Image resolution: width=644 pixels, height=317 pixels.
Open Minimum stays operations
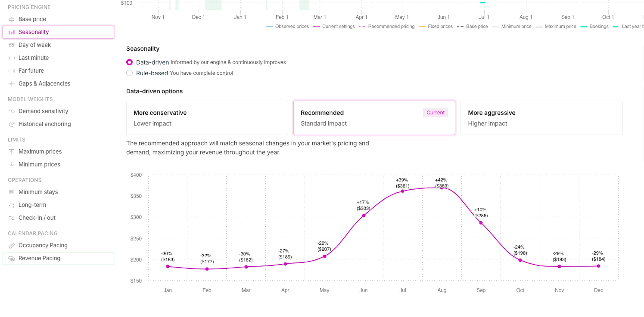coord(58,192)
